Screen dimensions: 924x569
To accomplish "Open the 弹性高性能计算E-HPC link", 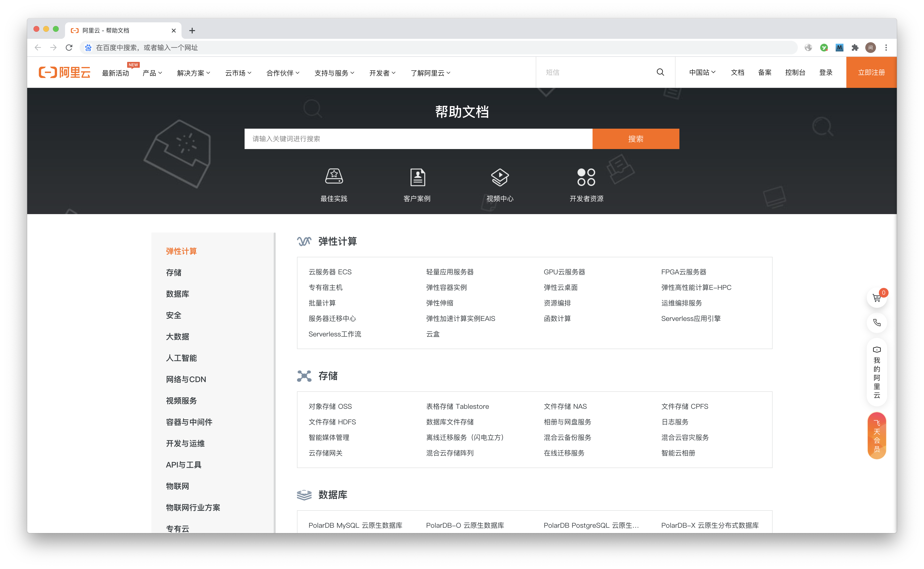I will coord(696,287).
